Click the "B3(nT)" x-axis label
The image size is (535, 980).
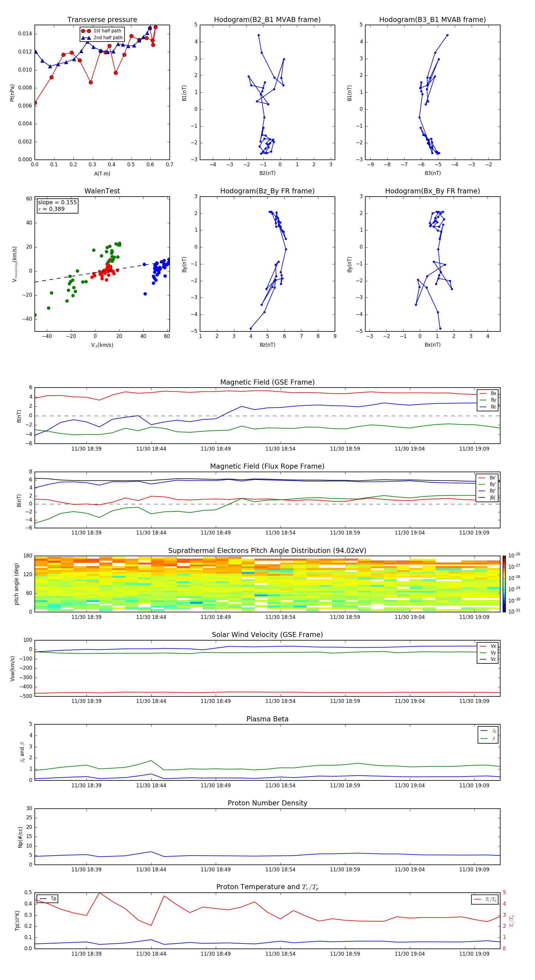point(432,173)
